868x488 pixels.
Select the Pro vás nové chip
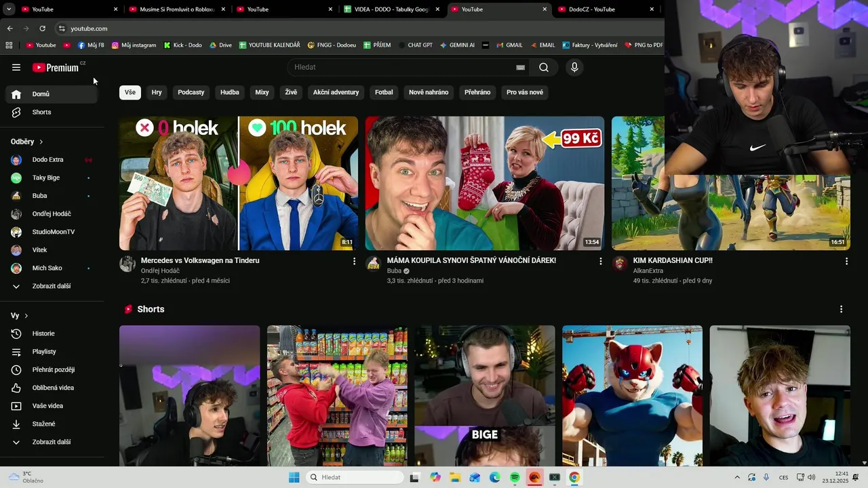tap(525, 92)
